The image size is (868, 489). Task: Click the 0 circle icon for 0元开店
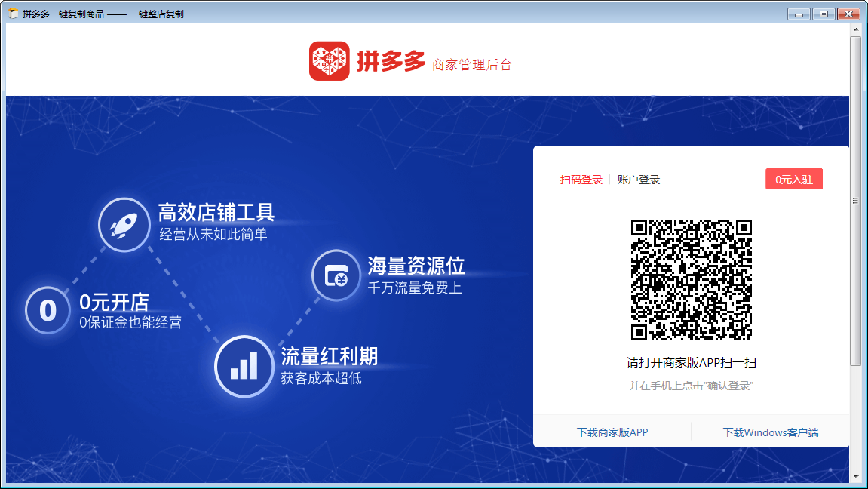(48, 310)
